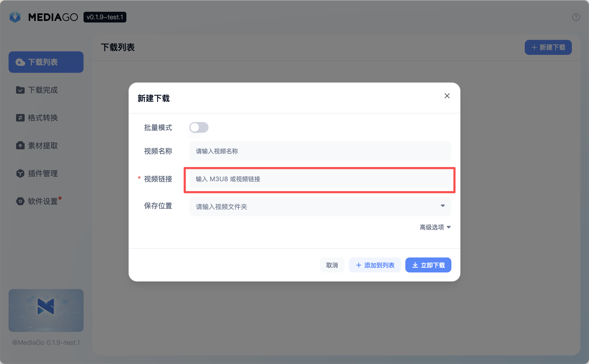
Task: Click the 取消 cancel button
Action: click(x=332, y=265)
